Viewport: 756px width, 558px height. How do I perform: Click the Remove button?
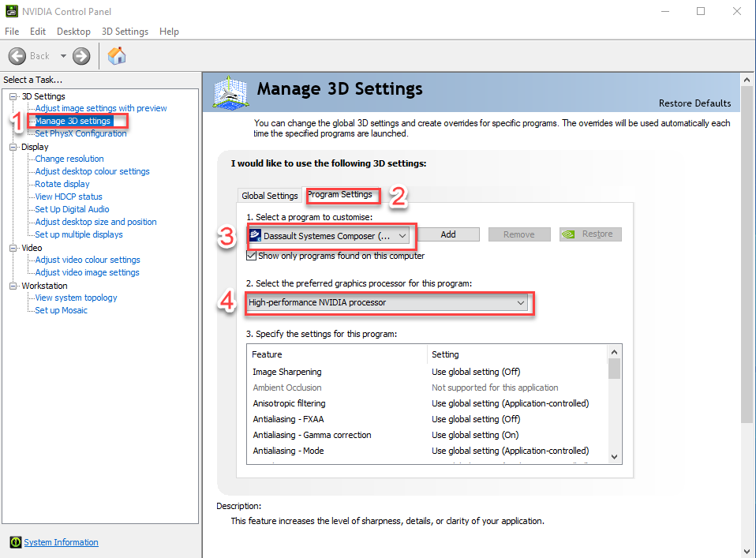pyautogui.click(x=519, y=234)
